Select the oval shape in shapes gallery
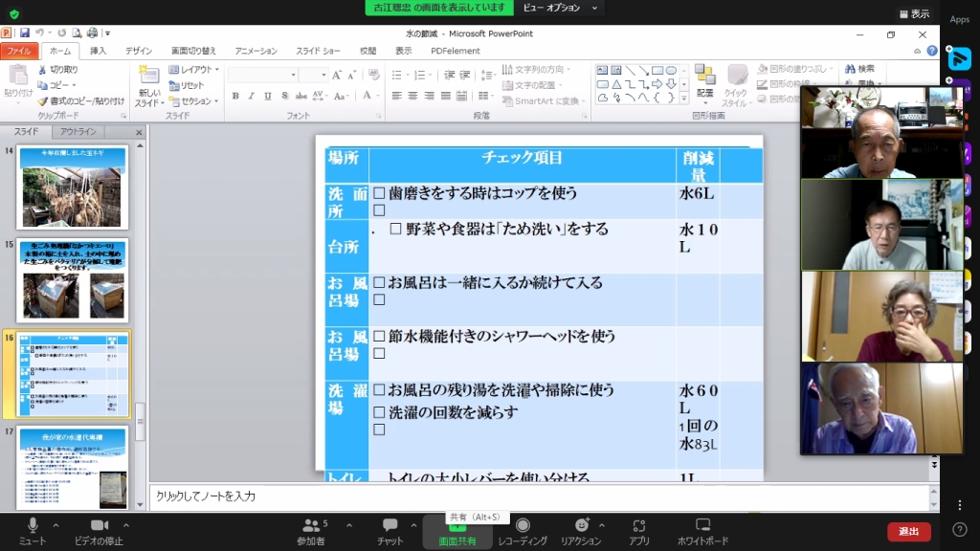The image size is (980, 551). 671,70
